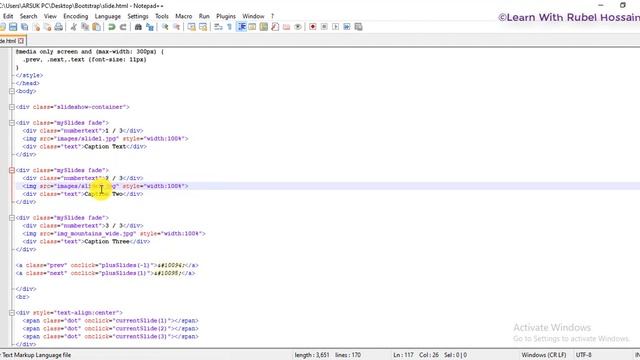The image size is (640, 360).
Task: Click the UTF-8 encoding status bar field
Action: [x=584, y=355]
